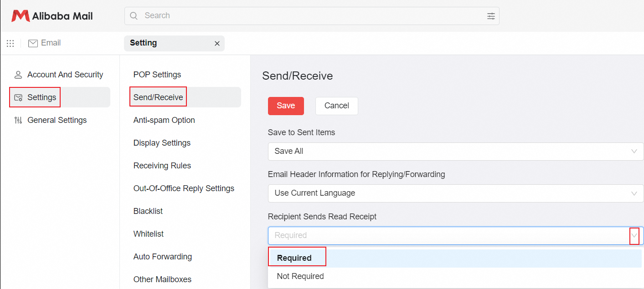
Task: Click the Email envelope icon
Action: [x=33, y=43]
